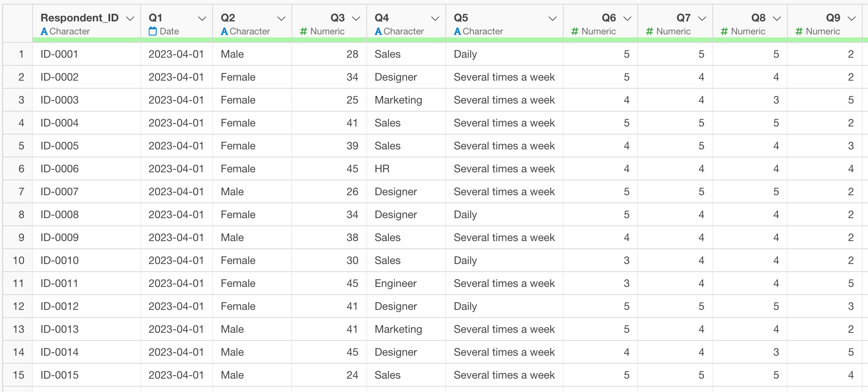Image resolution: width=868 pixels, height=392 pixels.
Task: Click the Character type icon under Q2
Action: point(224,32)
